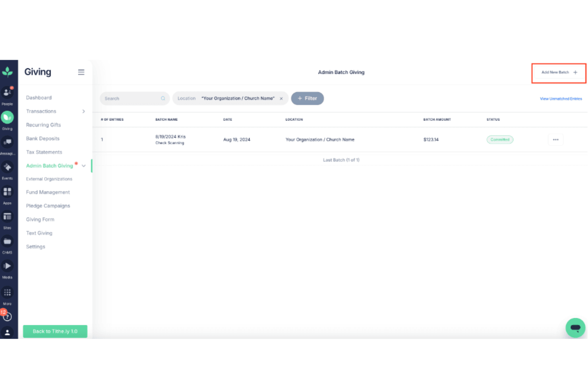
Task: Open the Messaging icon in sidebar
Action: (x=7, y=142)
